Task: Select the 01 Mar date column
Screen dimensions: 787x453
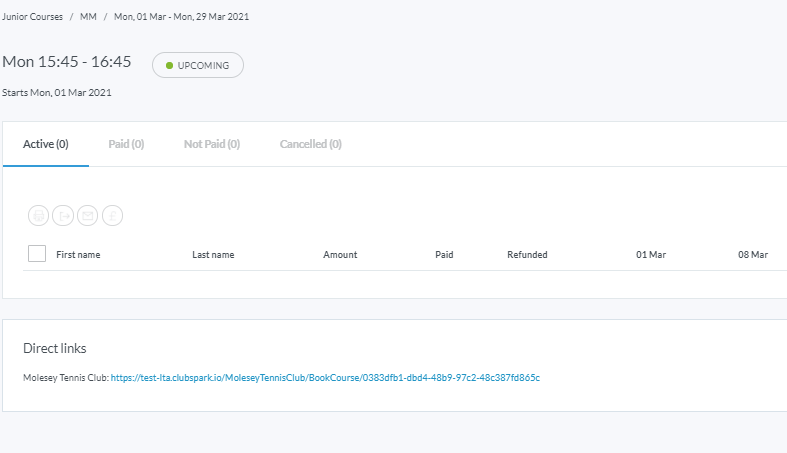Action: [651, 255]
